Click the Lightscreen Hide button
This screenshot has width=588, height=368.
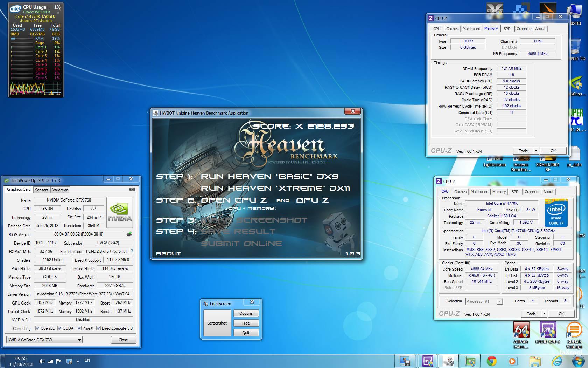(246, 323)
